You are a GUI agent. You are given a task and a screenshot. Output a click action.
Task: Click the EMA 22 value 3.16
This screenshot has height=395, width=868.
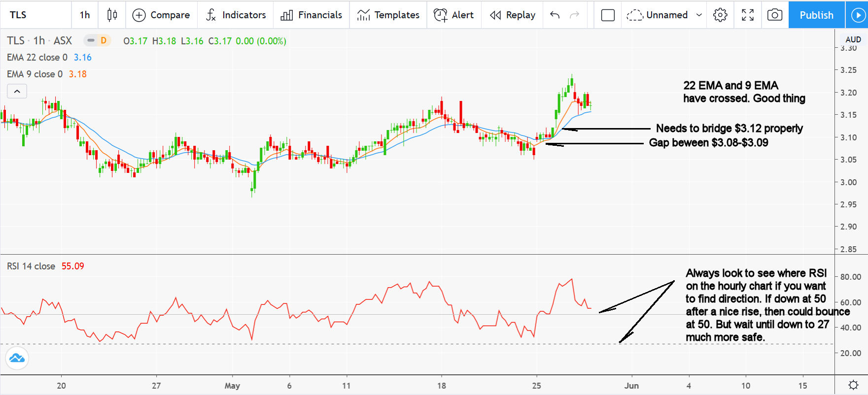[82, 57]
